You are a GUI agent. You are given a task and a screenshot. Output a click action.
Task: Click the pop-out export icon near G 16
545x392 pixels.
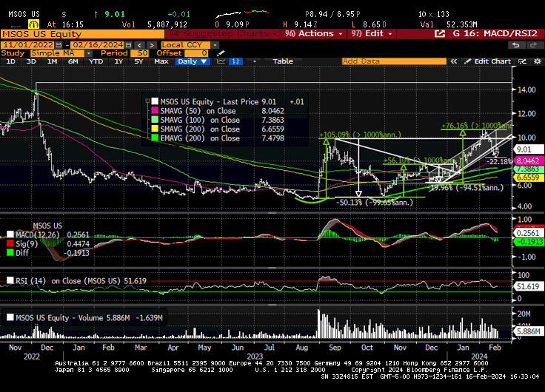[440, 34]
